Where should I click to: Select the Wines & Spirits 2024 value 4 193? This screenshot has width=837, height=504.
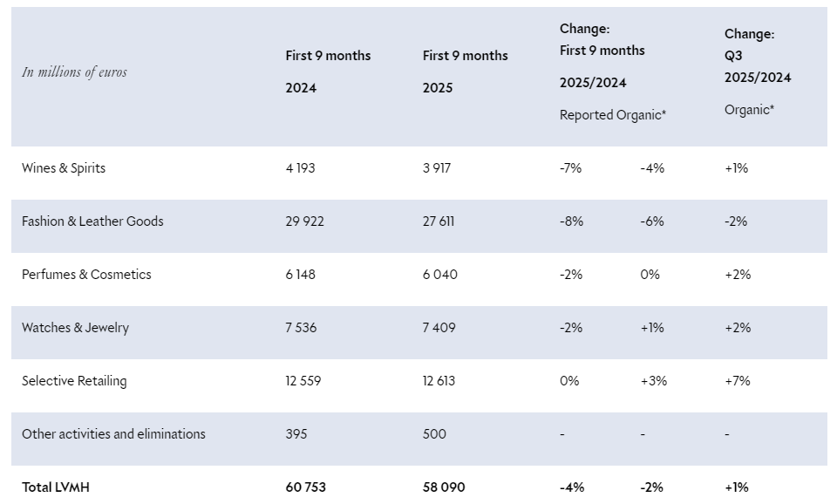coord(300,168)
